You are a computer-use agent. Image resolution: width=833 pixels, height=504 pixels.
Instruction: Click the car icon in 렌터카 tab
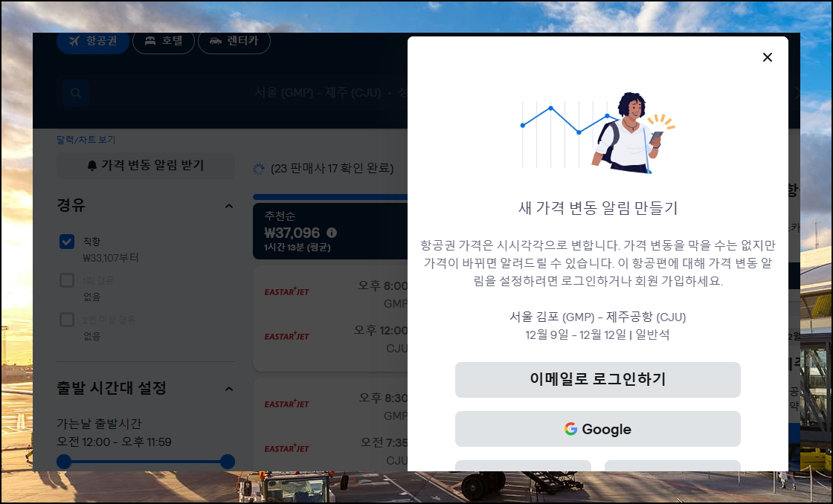coord(215,41)
